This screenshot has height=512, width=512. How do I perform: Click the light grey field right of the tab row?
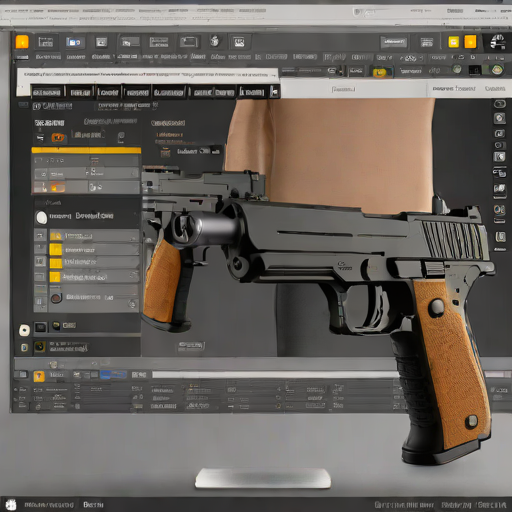353,89
